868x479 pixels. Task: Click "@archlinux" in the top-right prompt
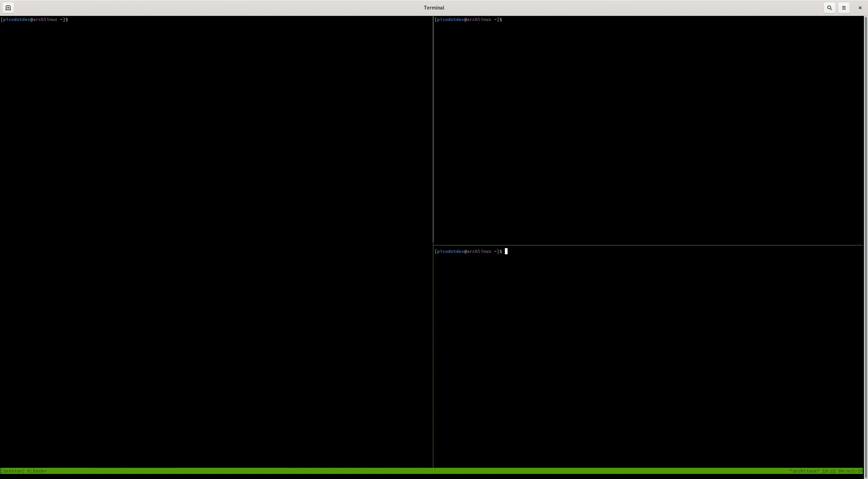pos(477,19)
